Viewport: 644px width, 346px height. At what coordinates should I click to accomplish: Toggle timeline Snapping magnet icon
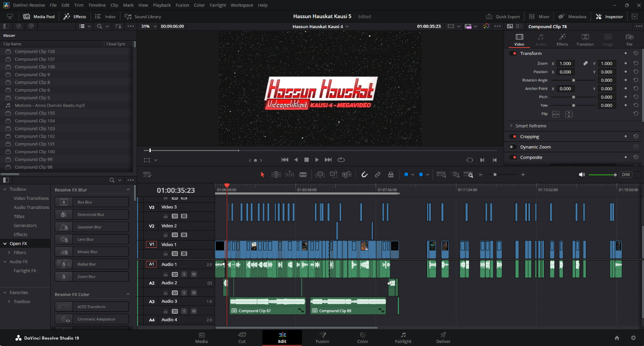pyautogui.click(x=364, y=175)
